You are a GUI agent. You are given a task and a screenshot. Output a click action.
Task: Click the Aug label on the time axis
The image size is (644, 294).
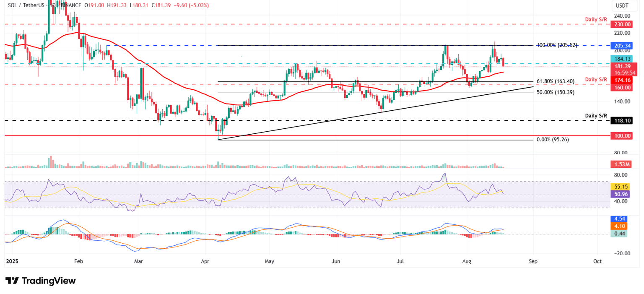coord(467,261)
